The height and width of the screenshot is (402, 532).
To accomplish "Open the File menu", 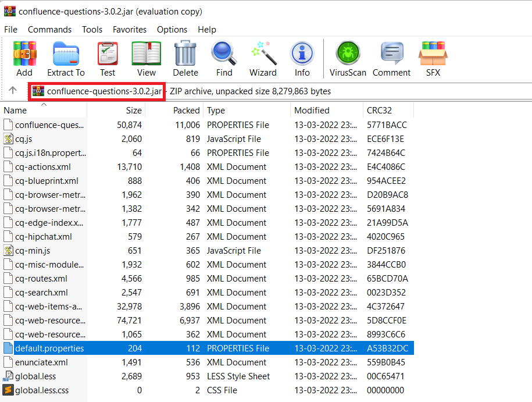I will [x=10, y=30].
